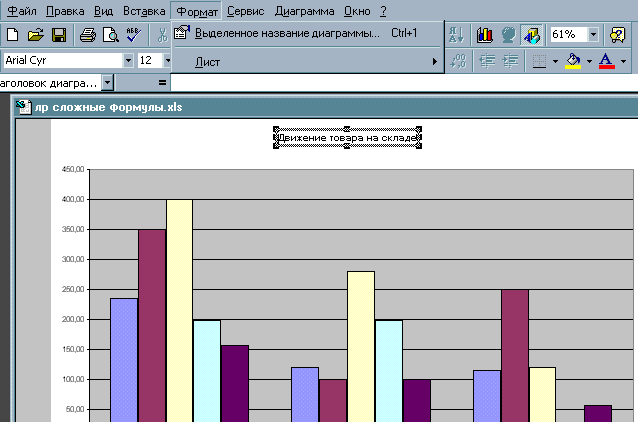Click the Map globe icon

coord(508,35)
